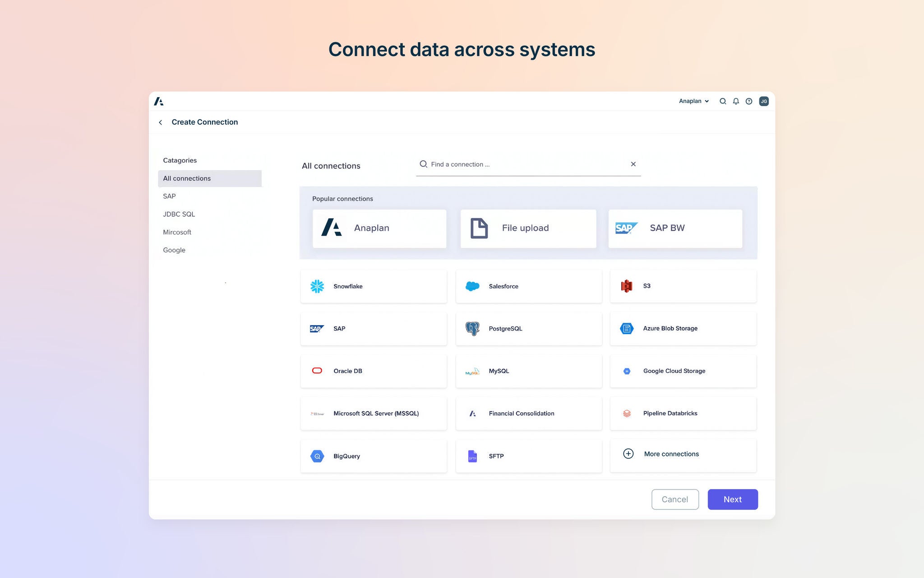Screen dimensions: 924x578
Task: Click the Cancel button
Action: point(675,499)
